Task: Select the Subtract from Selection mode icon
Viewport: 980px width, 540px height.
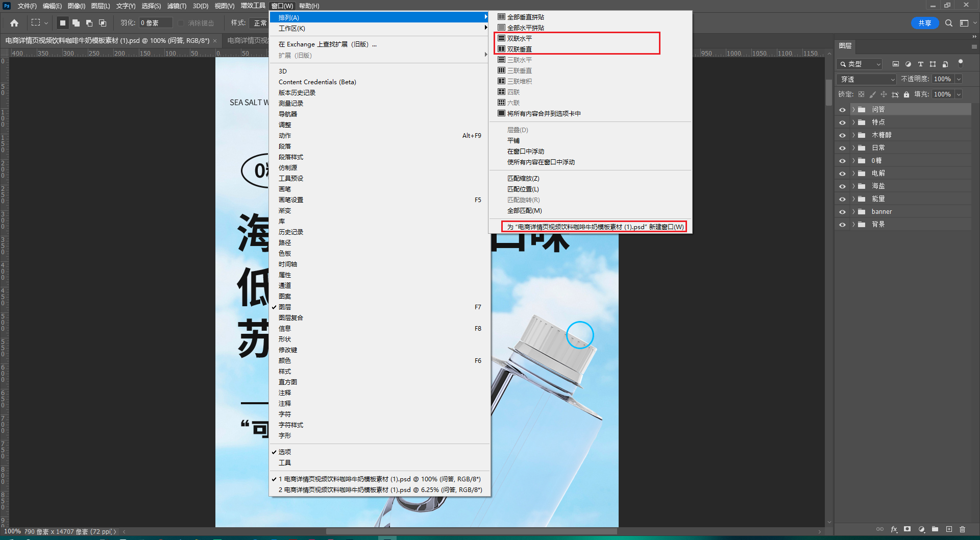Action: (89, 23)
